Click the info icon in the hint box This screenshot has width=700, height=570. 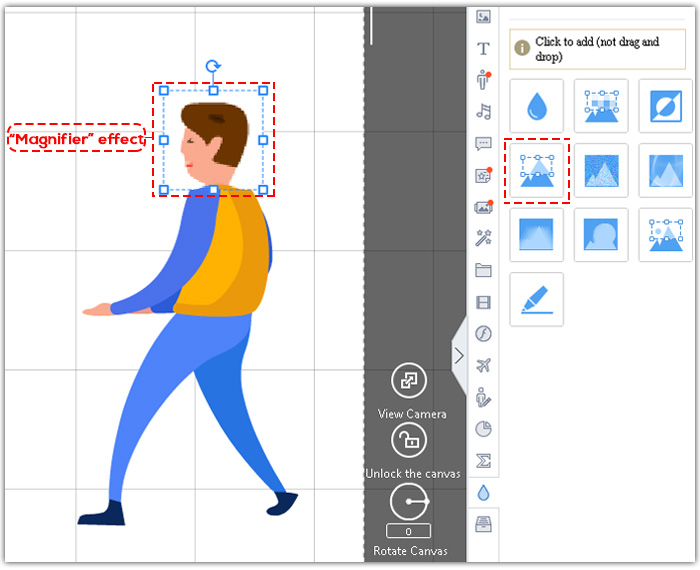[522, 47]
